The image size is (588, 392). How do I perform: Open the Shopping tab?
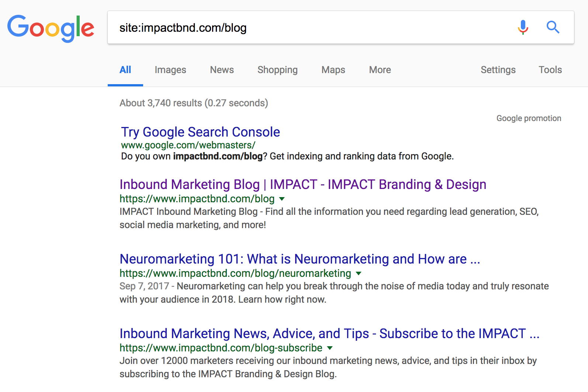tap(277, 70)
